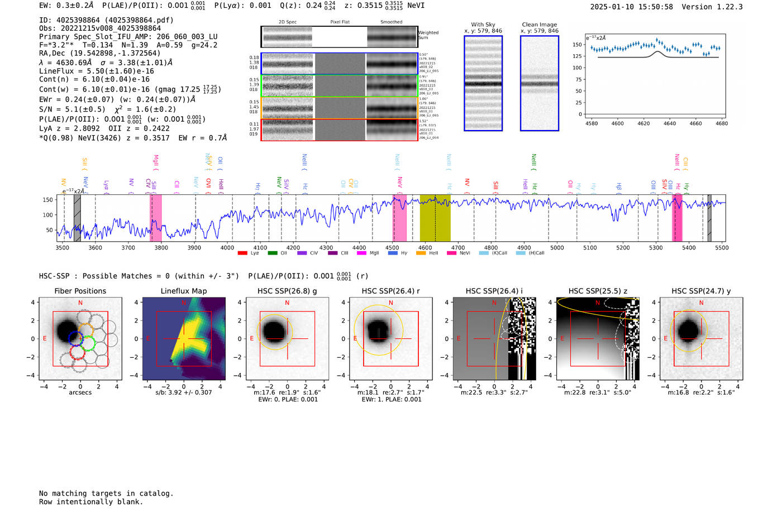Select the HSC SSP(24.7) y image
The image size is (782, 532).
(x=702, y=339)
